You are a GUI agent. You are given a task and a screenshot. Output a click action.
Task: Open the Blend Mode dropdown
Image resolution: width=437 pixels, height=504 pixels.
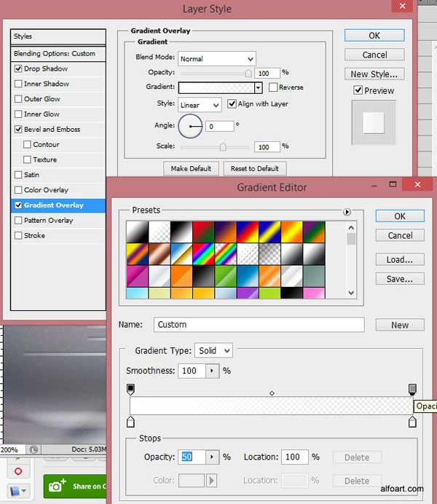coord(217,59)
